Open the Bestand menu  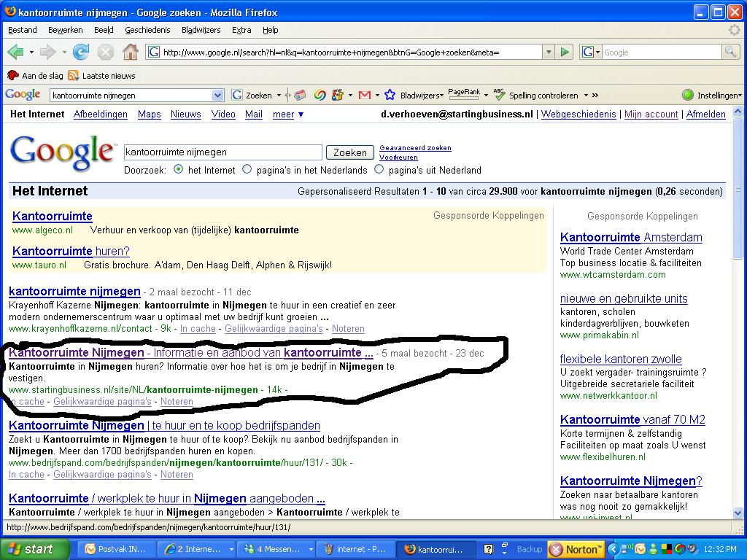tap(23, 30)
